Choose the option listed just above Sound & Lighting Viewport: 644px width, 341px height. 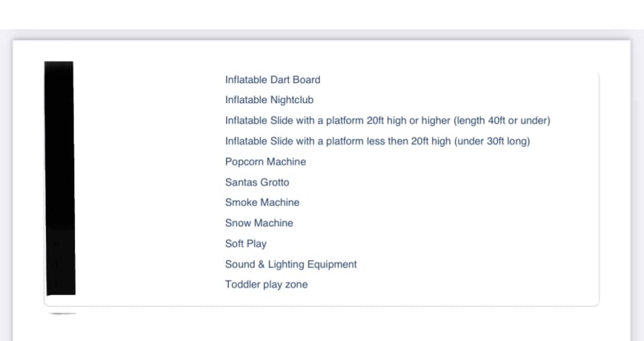pos(245,244)
